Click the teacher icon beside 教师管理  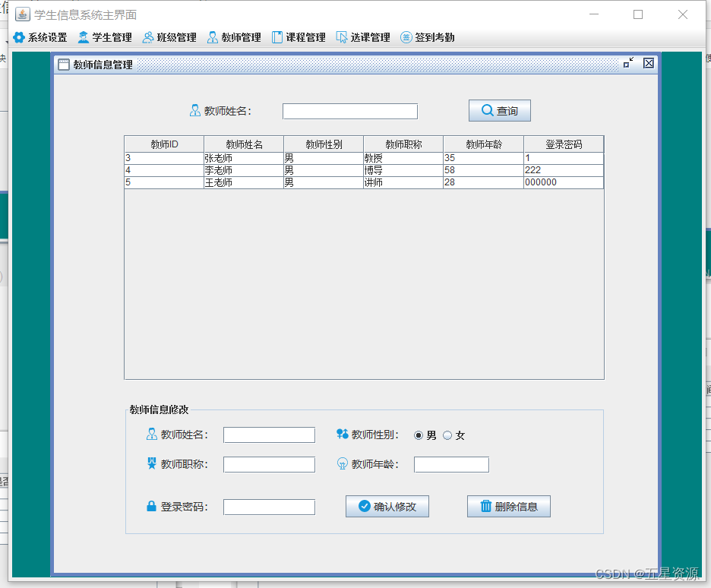212,37
